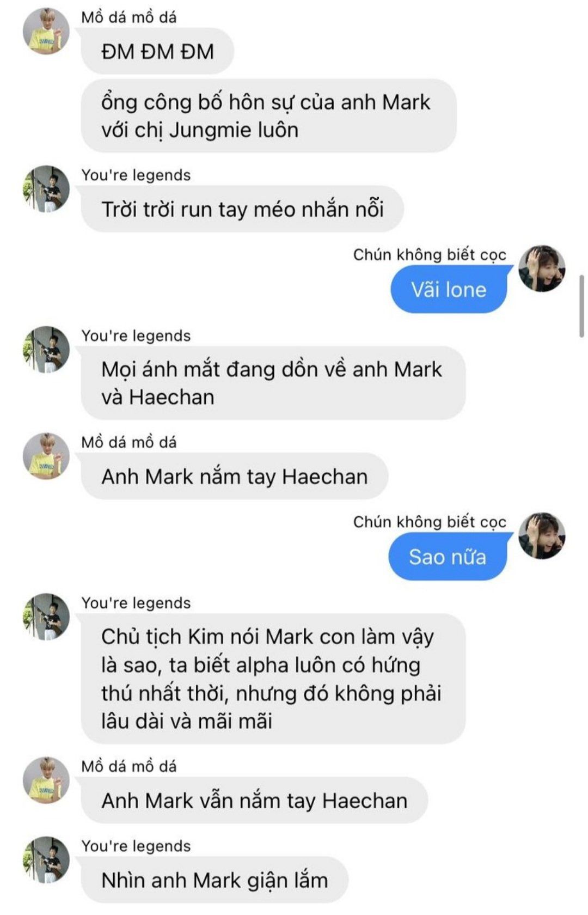
Task: Click sender name "Mồ dá mồ dá" at top
Action: click(x=129, y=17)
